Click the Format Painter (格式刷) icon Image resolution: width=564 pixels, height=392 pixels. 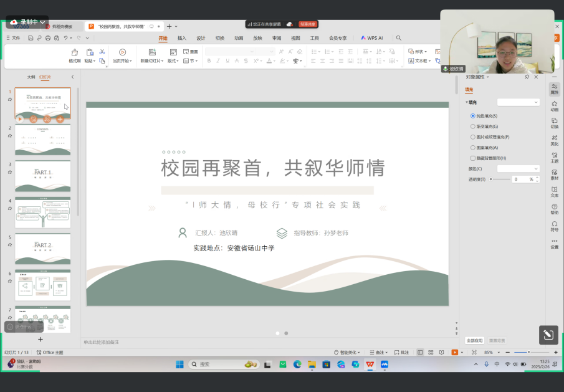pyautogui.click(x=75, y=52)
